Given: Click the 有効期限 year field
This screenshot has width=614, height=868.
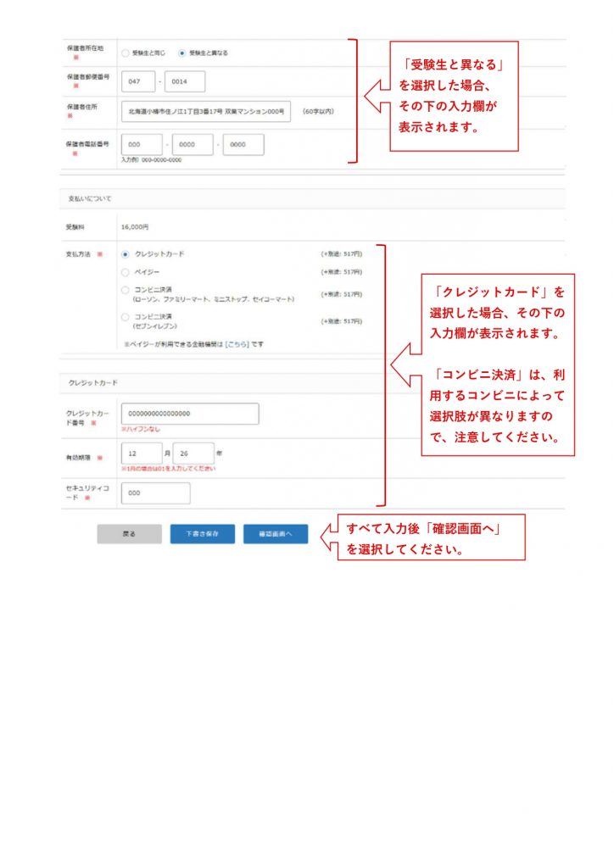Looking at the screenshot, I should point(193,453).
